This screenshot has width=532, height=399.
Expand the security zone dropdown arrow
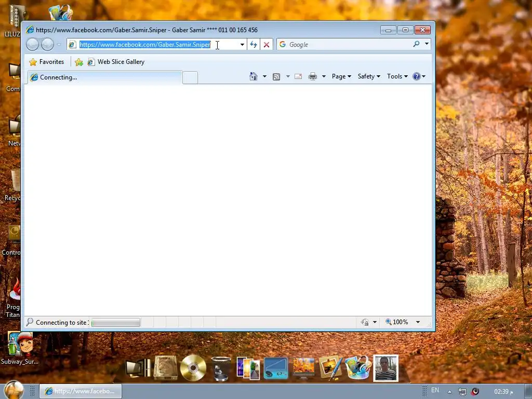tap(375, 322)
